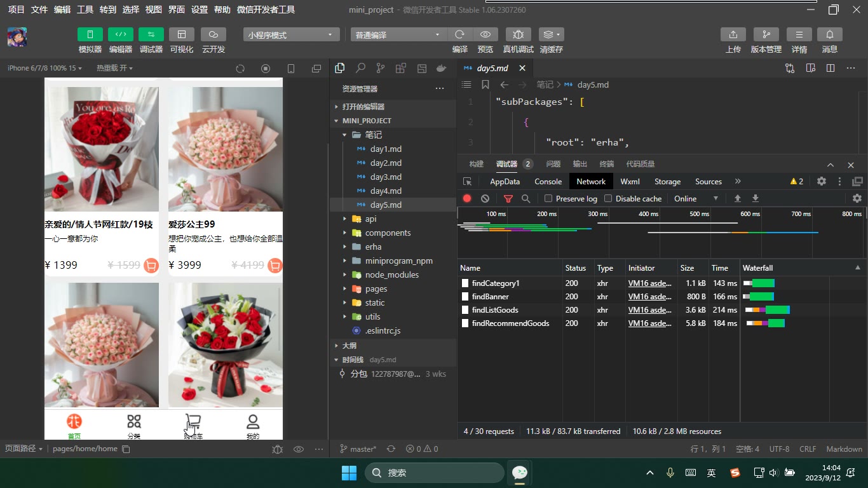Click the upload (上传) icon
Image resolution: width=868 pixels, height=488 pixels.
[733, 34]
